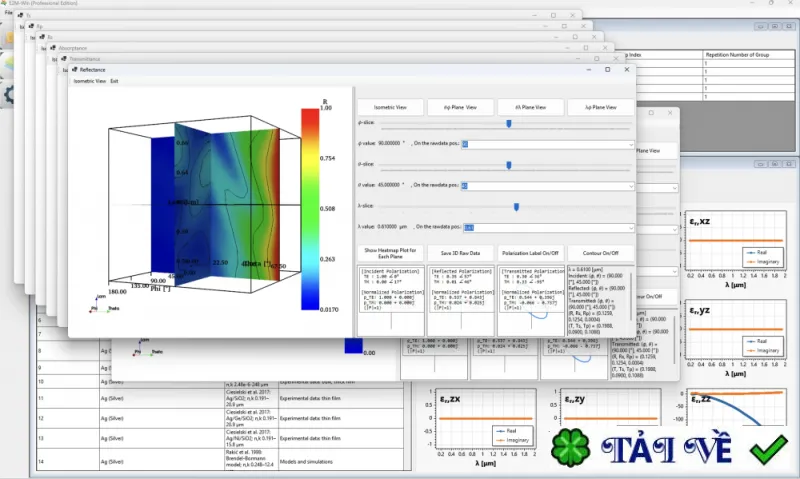The height and width of the screenshot is (479, 800).
Task: Click Plane View button in background window
Action: tap(657, 151)
